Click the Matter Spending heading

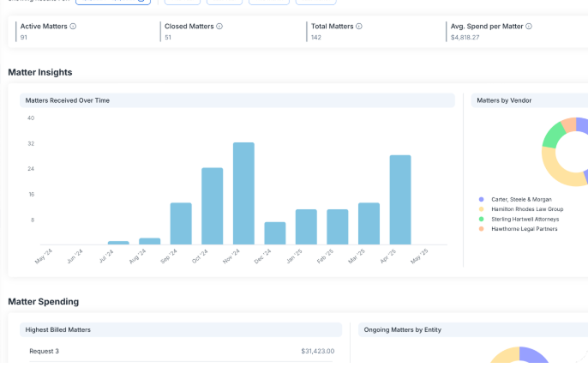(44, 302)
